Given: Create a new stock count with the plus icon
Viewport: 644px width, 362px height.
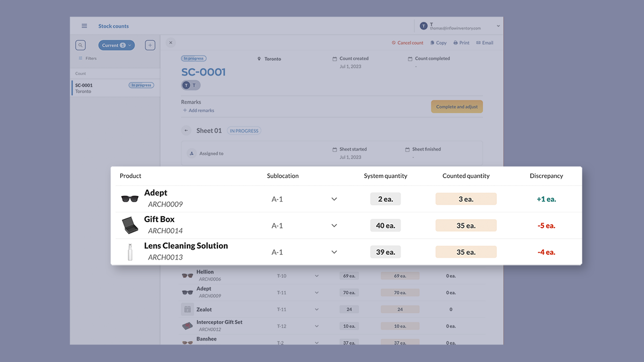Looking at the screenshot, I should pos(150,45).
